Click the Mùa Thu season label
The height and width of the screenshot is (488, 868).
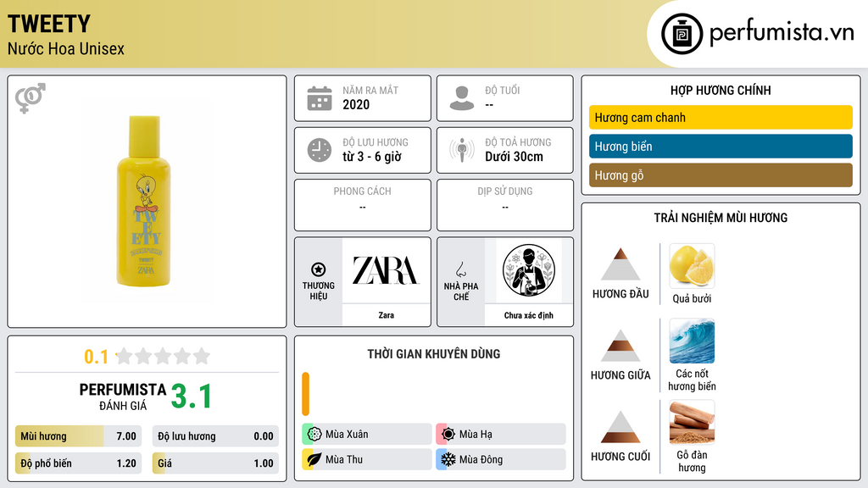344,459
